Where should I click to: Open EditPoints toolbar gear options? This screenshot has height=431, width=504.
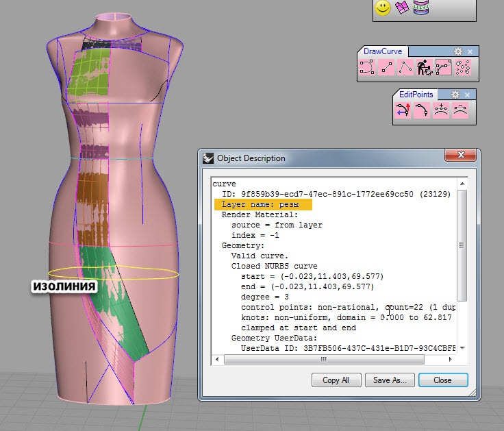click(454, 95)
